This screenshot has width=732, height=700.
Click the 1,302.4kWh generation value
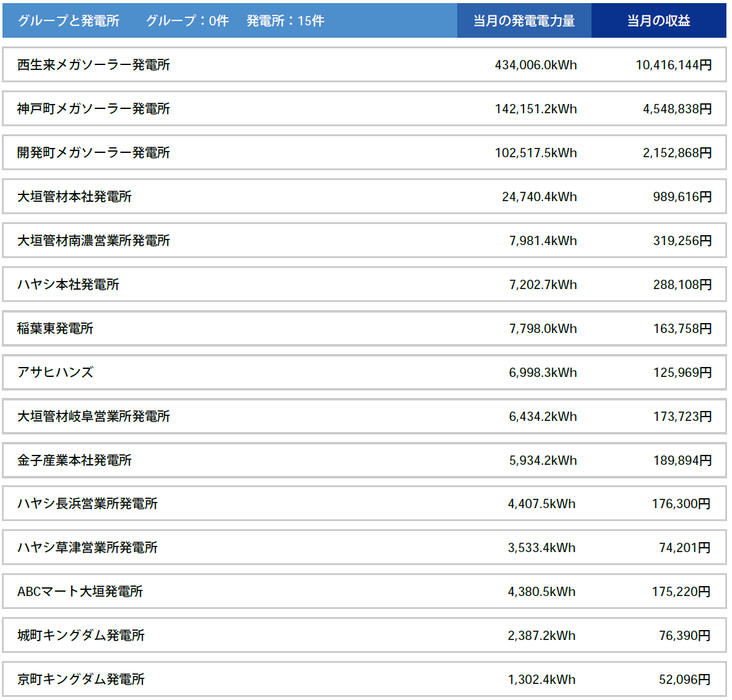coord(541,679)
